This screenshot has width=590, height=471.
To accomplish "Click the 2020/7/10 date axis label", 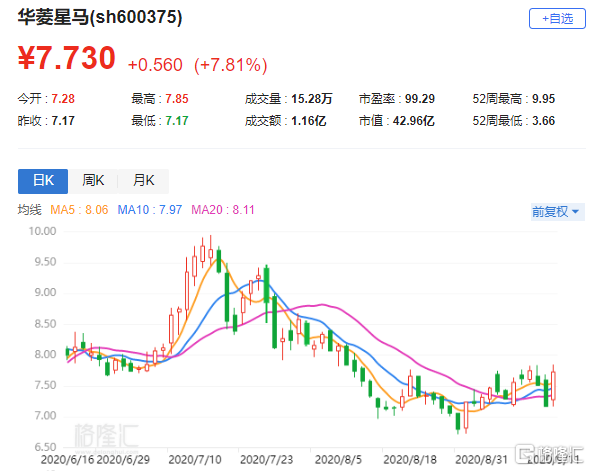I will pyautogui.click(x=195, y=460).
